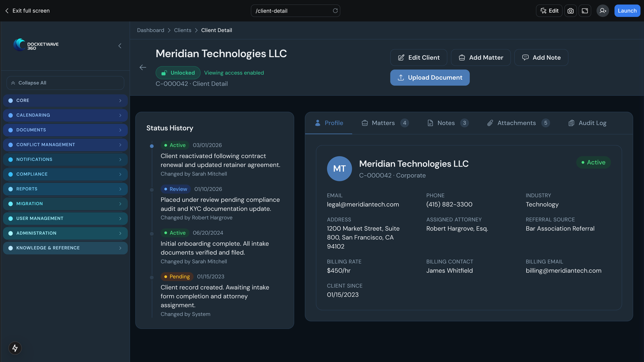Click the person icon on the Profile tab

coord(317,123)
